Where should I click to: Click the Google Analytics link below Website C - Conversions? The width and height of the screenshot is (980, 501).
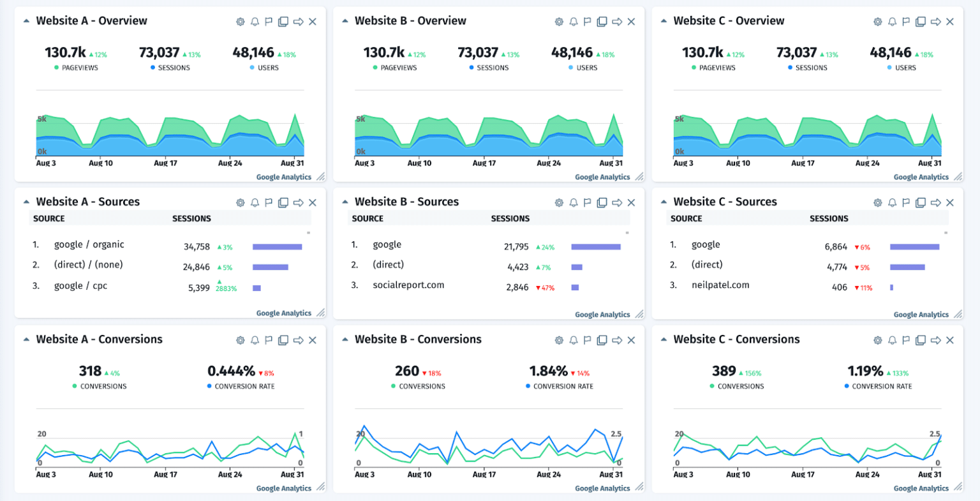tap(921, 488)
